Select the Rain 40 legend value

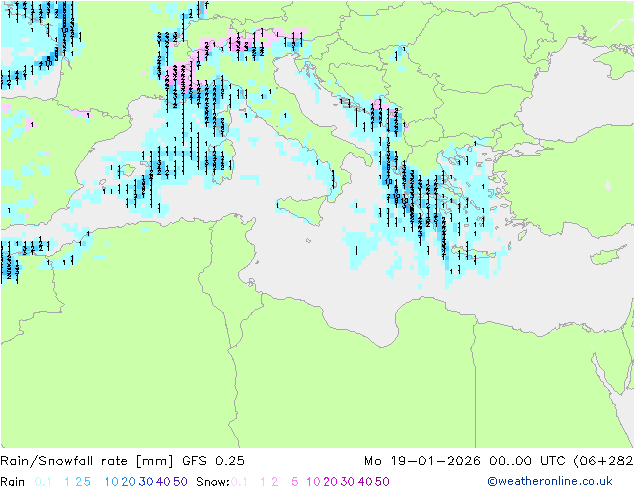[163, 482]
